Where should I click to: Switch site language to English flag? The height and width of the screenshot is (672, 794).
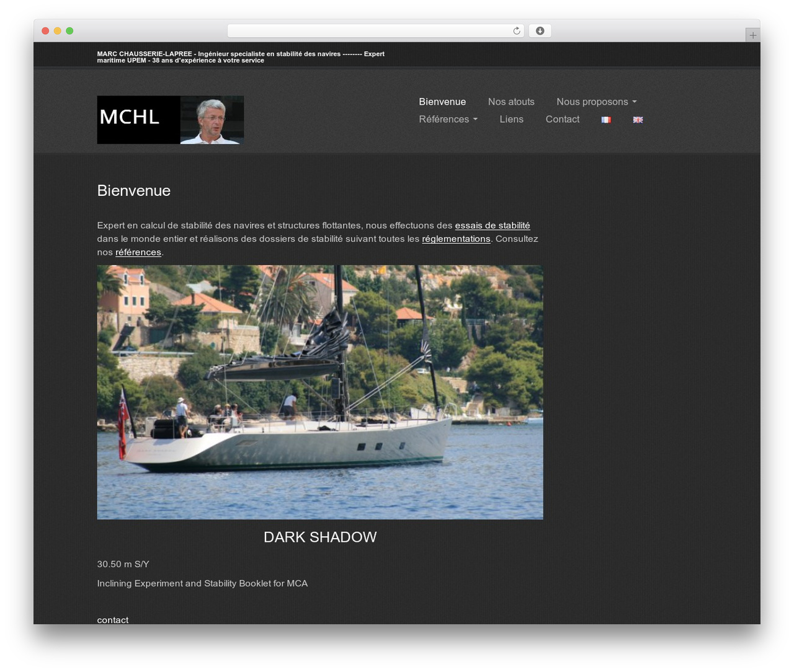[x=638, y=120]
